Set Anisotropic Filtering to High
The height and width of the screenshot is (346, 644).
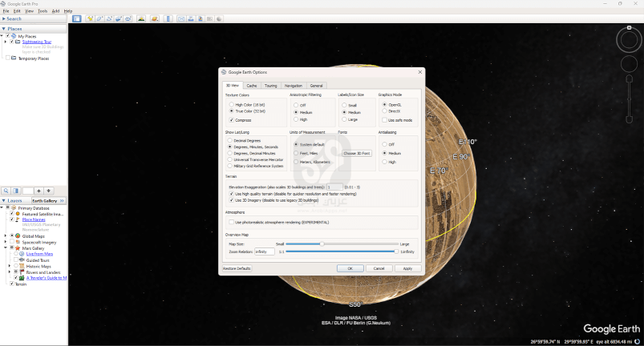(296, 119)
